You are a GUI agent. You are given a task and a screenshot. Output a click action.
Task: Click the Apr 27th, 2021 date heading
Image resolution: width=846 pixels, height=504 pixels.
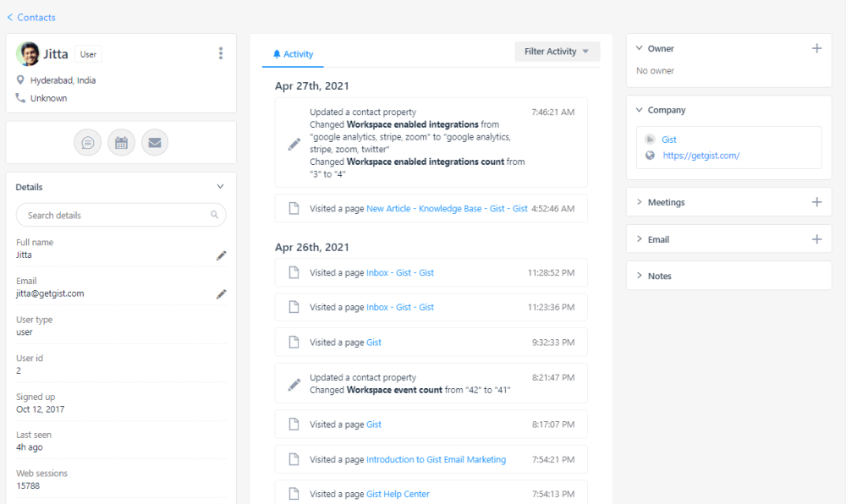click(x=312, y=85)
